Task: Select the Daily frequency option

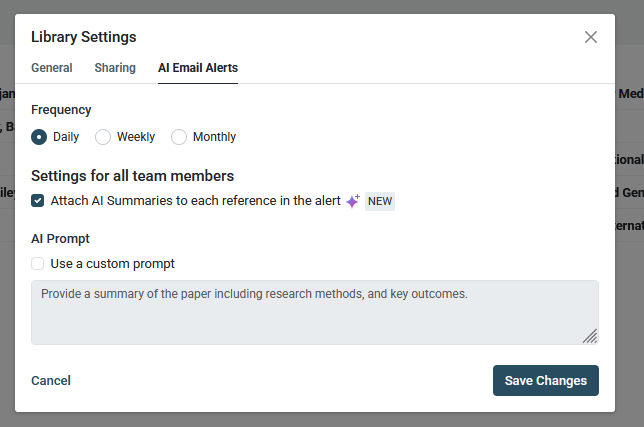Action: pos(39,137)
